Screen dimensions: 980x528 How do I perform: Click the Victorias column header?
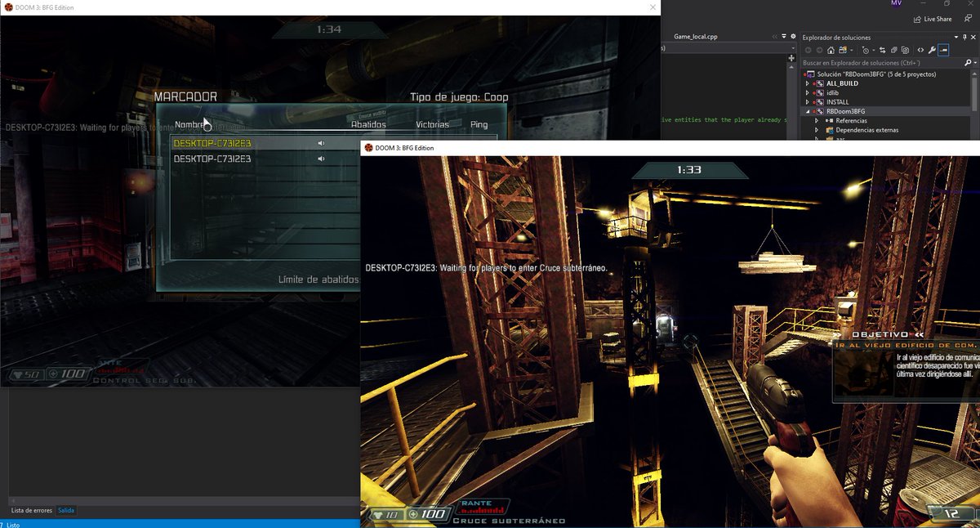[x=432, y=125]
